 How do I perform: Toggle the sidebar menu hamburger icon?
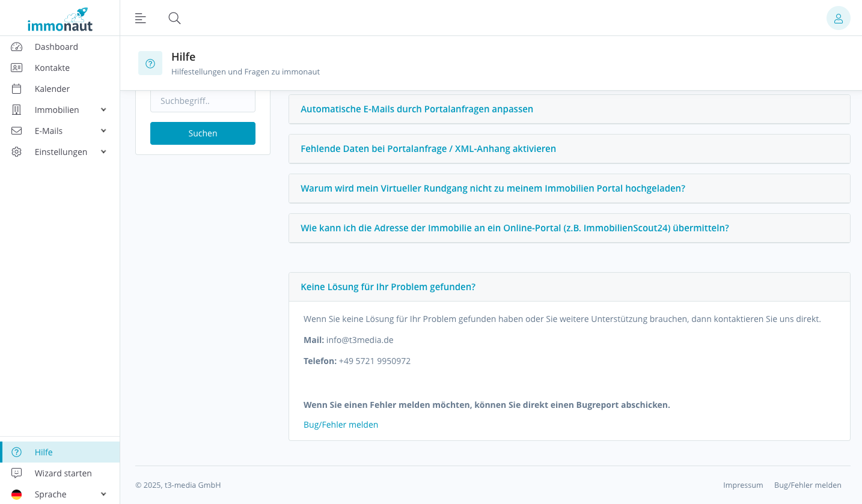click(141, 18)
